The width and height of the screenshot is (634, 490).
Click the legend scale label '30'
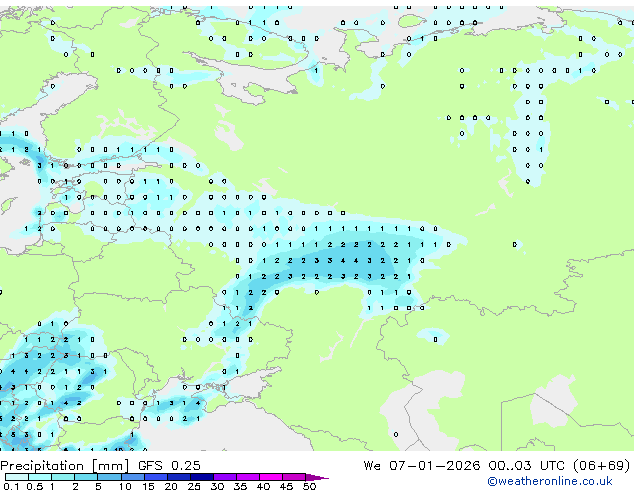click(217, 486)
